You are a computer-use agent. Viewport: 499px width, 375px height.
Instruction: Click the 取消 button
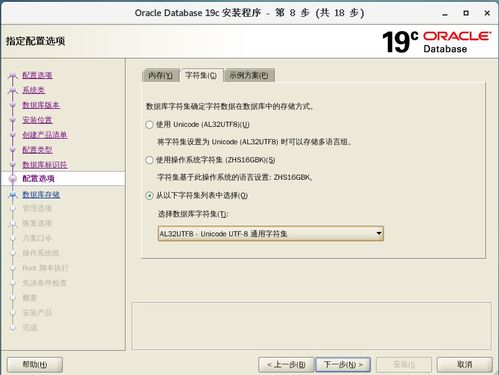click(465, 365)
